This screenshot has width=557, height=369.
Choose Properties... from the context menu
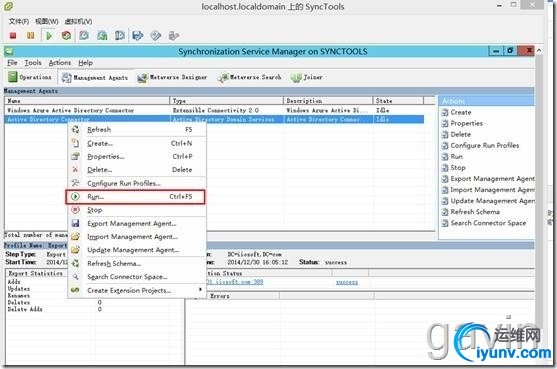pos(136,156)
